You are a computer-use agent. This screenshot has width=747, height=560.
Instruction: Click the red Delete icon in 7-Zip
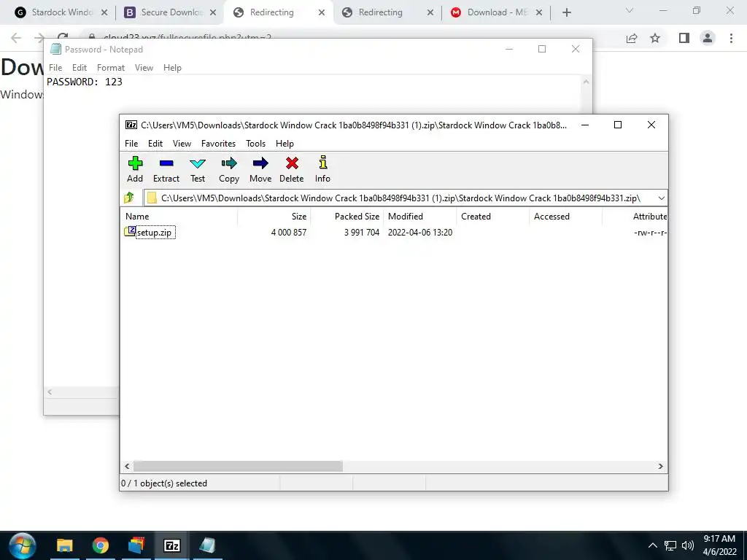point(292,169)
